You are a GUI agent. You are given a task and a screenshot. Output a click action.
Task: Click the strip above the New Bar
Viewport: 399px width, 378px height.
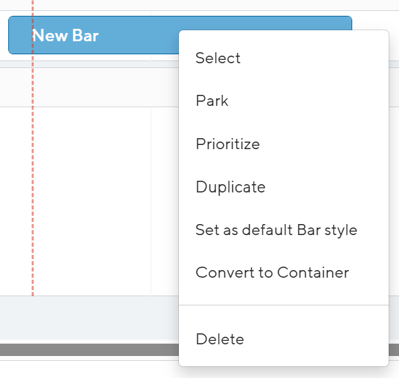(199, 5)
